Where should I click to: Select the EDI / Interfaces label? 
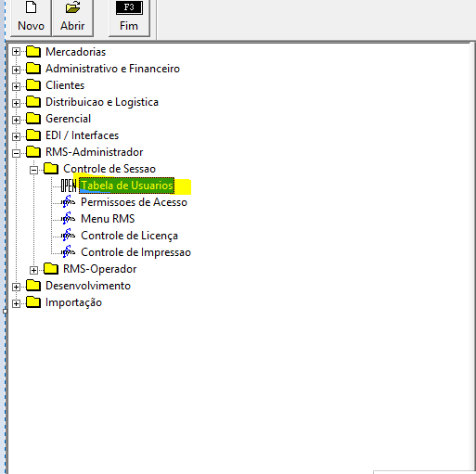point(82,135)
